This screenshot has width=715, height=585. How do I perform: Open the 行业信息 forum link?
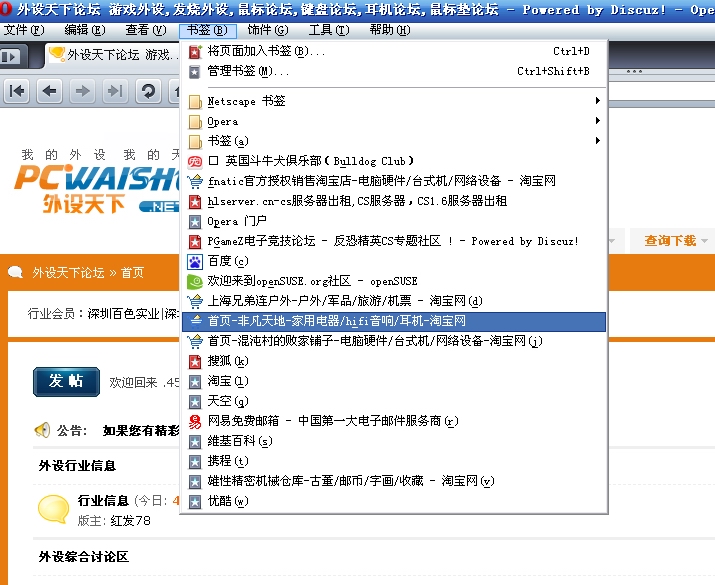[103, 501]
